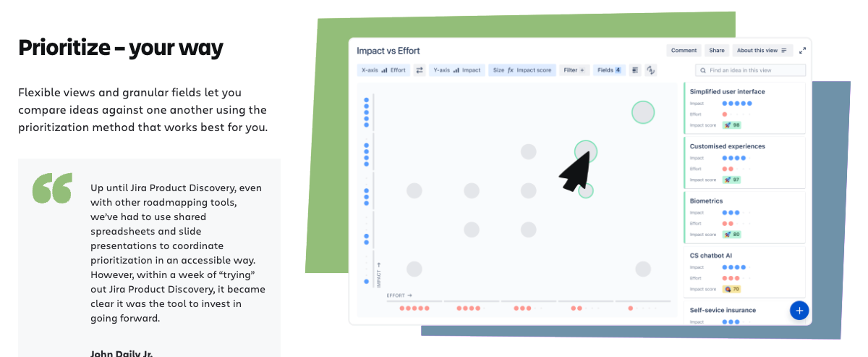
Task: Click the rocket score badge showing 98
Action: 731,125
